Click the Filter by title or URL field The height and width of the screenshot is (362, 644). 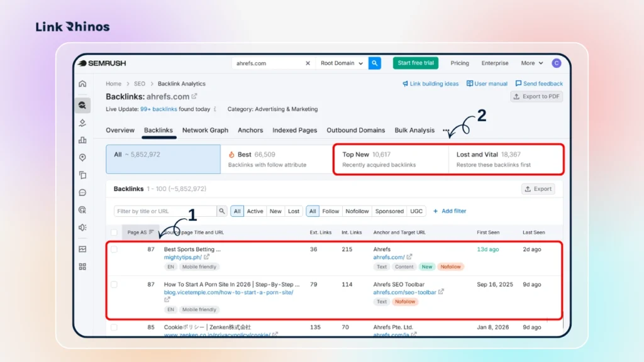[x=165, y=211]
